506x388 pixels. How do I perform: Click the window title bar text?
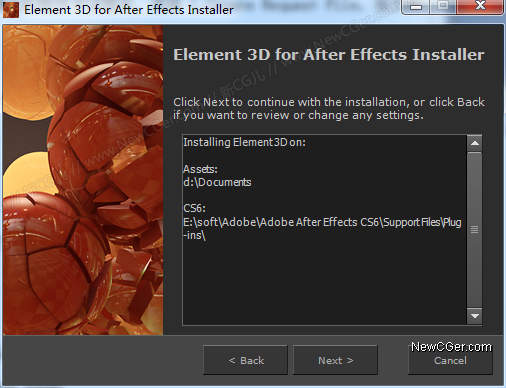pyautogui.click(x=129, y=9)
